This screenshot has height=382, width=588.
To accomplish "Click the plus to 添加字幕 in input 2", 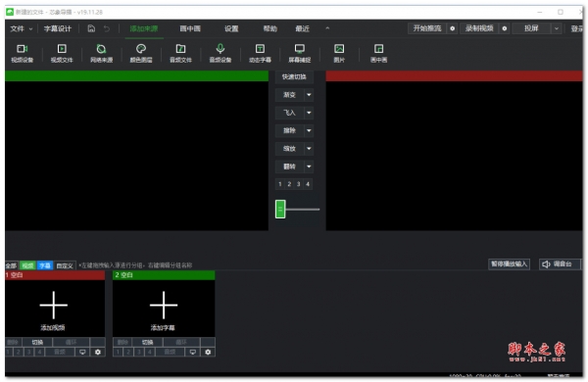I will coord(164,306).
